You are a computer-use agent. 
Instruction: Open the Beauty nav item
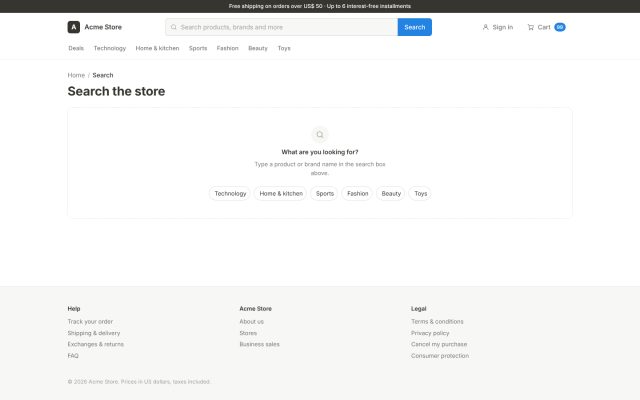(x=258, y=48)
